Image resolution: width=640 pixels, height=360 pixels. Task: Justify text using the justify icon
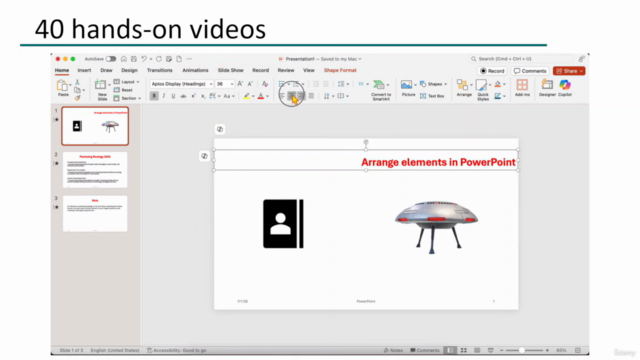(311, 96)
